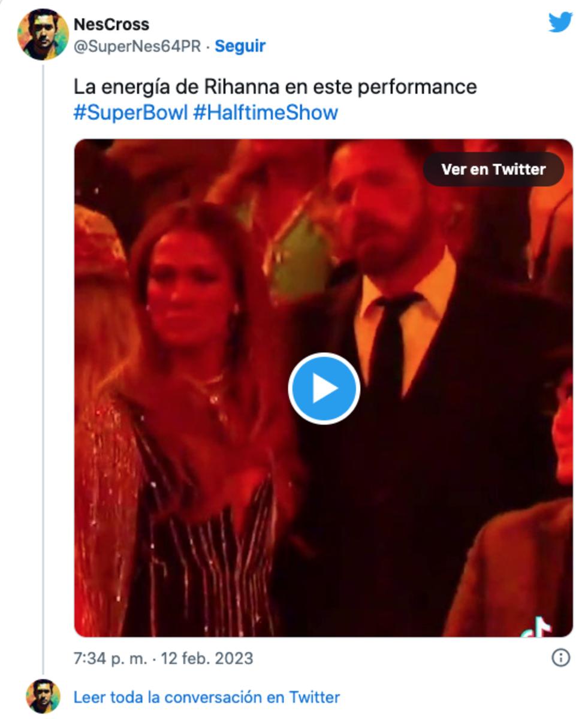This screenshot has width=588, height=719.
Task: Follow the account via Seguir
Action: pyautogui.click(x=240, y=46)
